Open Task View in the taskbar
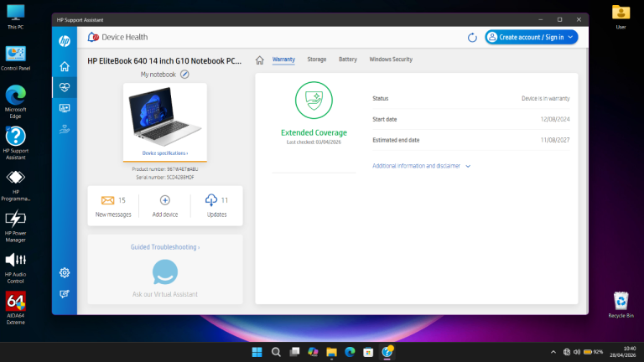644x362 pixels. click(x=294, y=352)
